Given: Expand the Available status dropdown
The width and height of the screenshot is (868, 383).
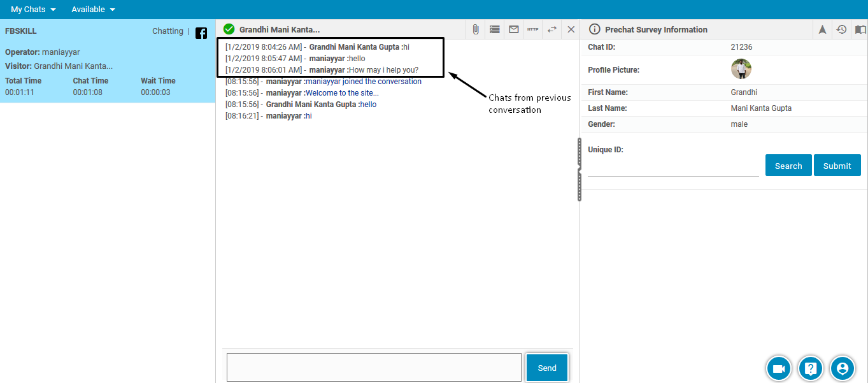Looking at the screenshot, I should (93, 10).
